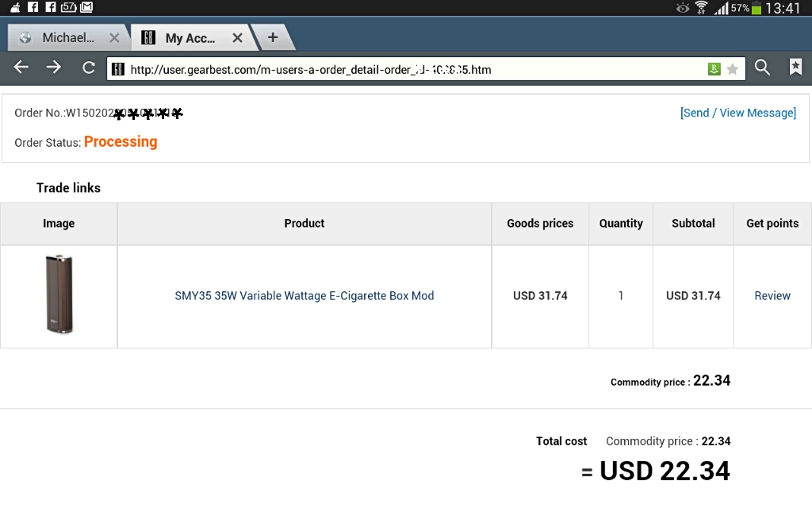Close the My Account tab

point(237,37)
